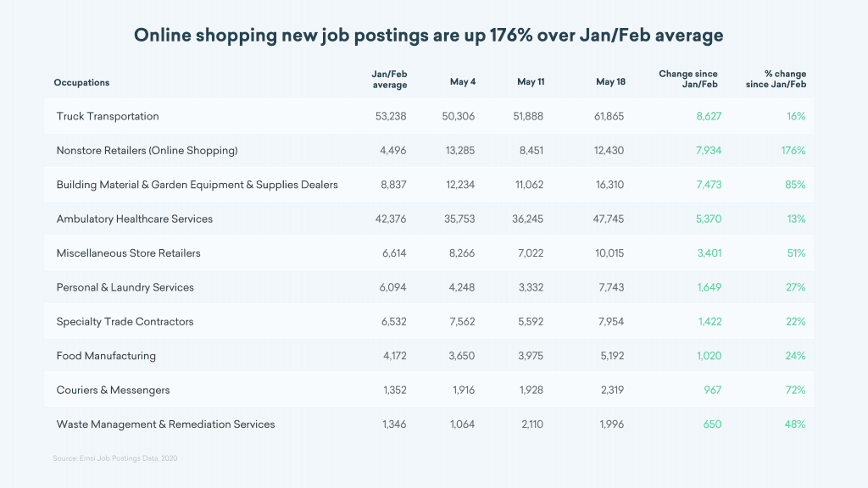The height and width of the screenshot is (488, 868).
Task: Select the Specialty Trade Contractors row
Action: click(125, 322)
